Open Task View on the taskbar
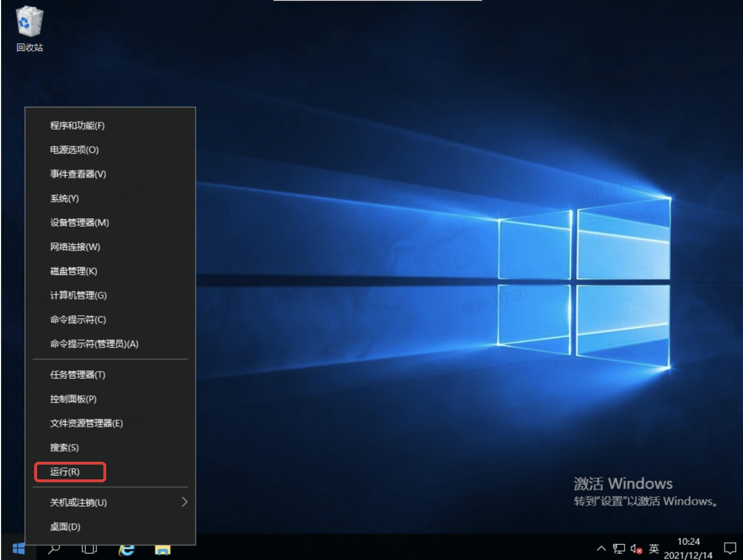 click(89, 549)
